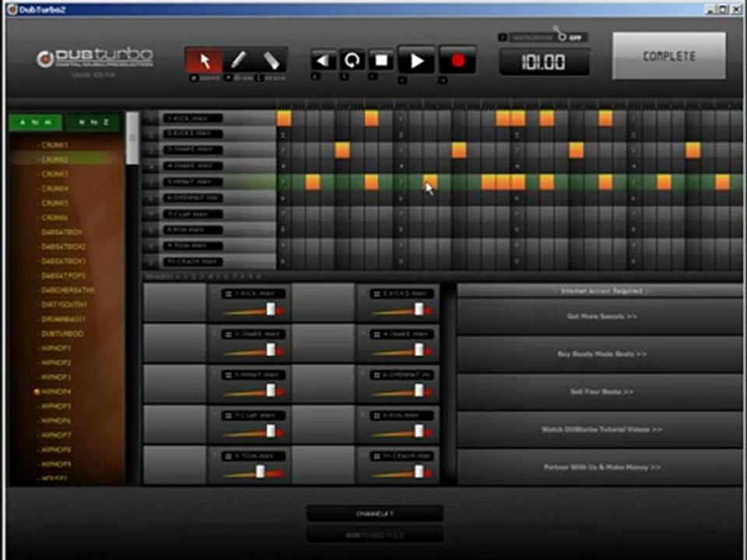Image resolution: width=747 pixels, height=560 pixels.
Task: Select the 10-CRASH.wav sequencer track label
Action: pyautogui.click(x=192, y=261)
